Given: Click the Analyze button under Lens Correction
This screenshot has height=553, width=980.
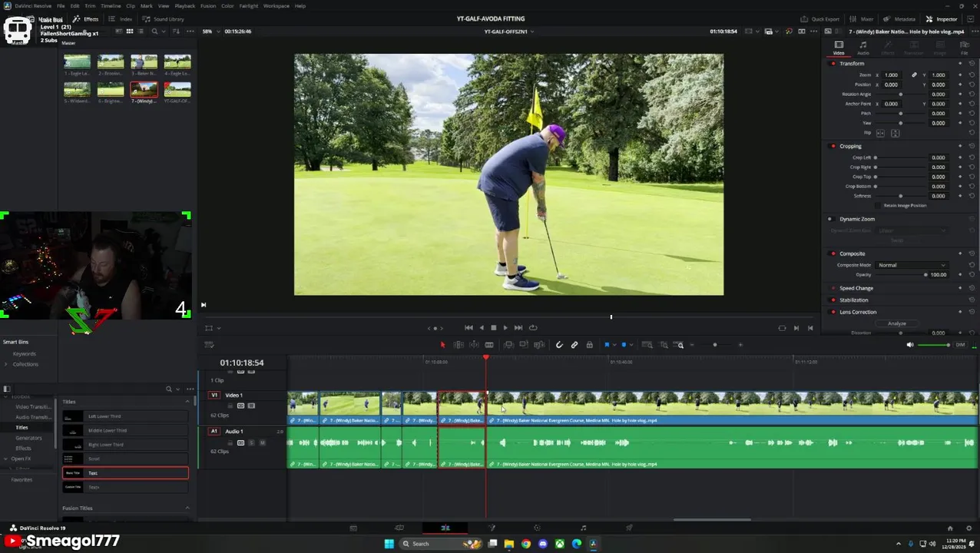Looking at the screenshot, I should click(897, 323).
